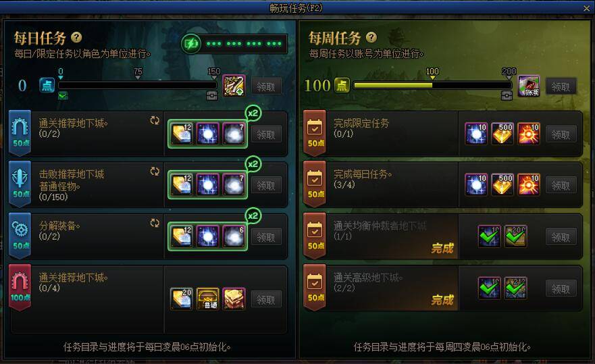Click the 500 gold gem reward for 完成限定任务
The image size is (595, 364).
click(502, 134)
